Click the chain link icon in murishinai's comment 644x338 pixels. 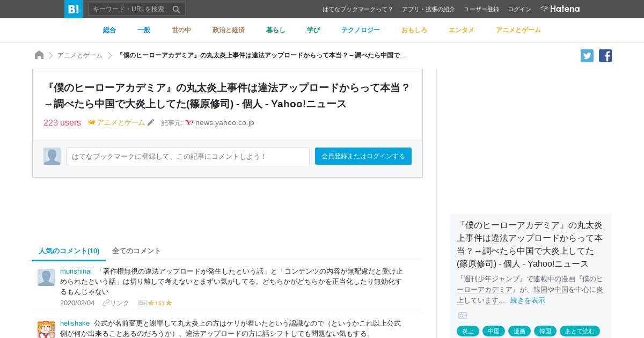106,303
